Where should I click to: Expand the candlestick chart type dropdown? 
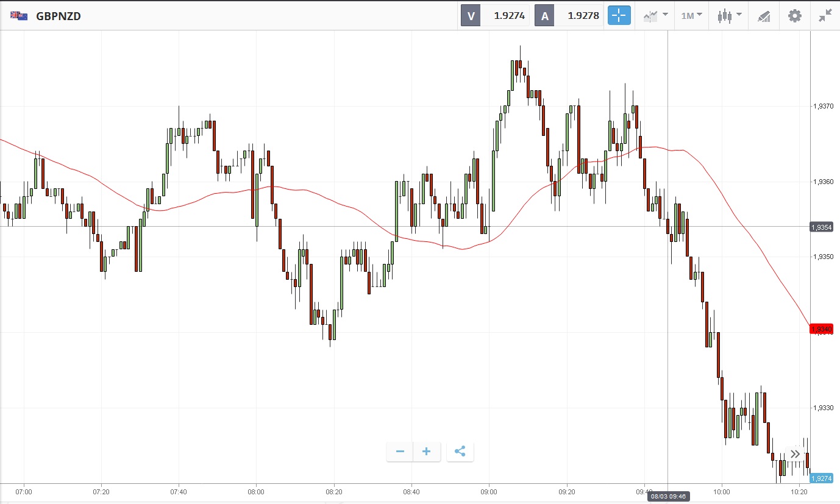tap(729, 16)
